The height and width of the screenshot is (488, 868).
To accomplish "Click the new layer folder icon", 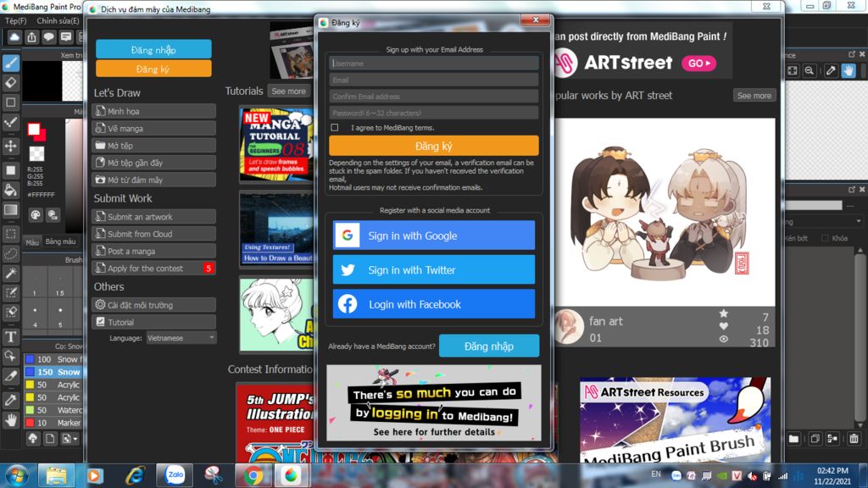I will click(x=793, y=439).
